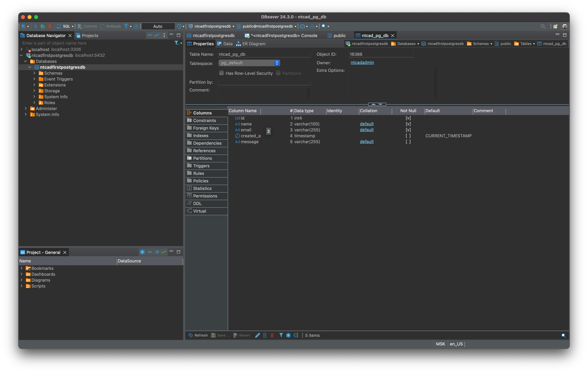Expand the Schemas tree node
588x373 pixels.
click(34, 73)
